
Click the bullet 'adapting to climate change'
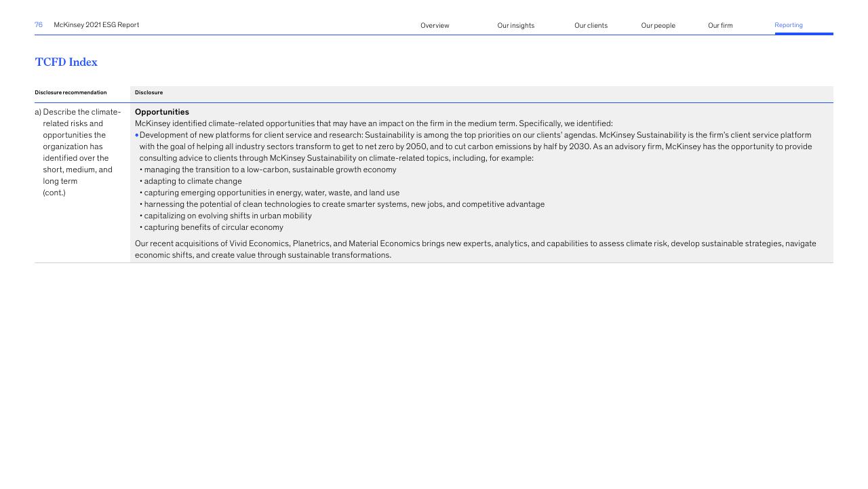(191, 181)
